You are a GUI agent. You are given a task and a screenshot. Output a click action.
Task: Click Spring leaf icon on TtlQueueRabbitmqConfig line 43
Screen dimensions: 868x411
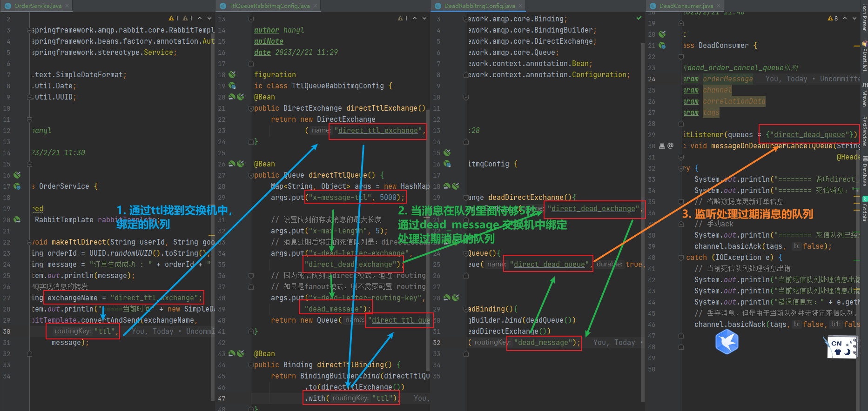coord(241,354)
